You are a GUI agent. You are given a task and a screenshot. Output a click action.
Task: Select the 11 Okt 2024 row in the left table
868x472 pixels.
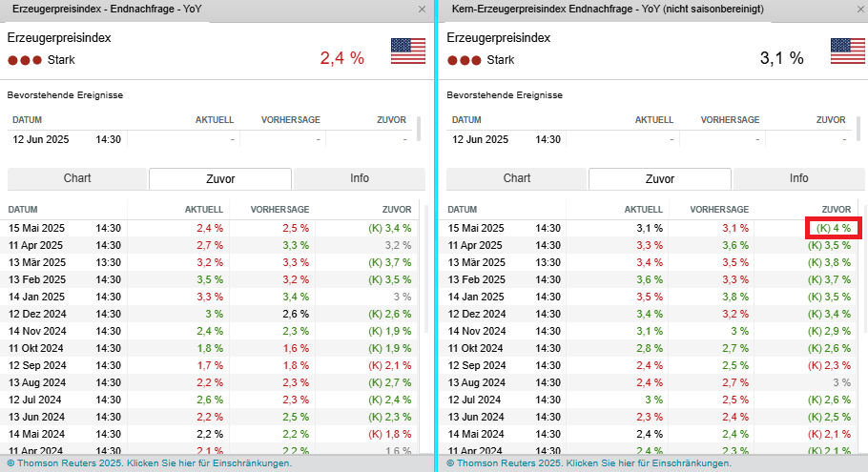211,348
